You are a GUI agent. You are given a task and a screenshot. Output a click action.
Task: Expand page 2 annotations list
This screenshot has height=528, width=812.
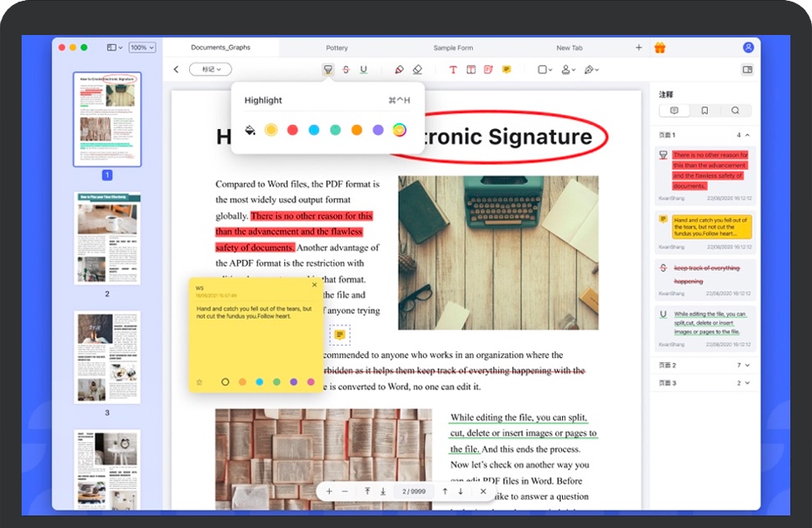(x=747, y=365)
